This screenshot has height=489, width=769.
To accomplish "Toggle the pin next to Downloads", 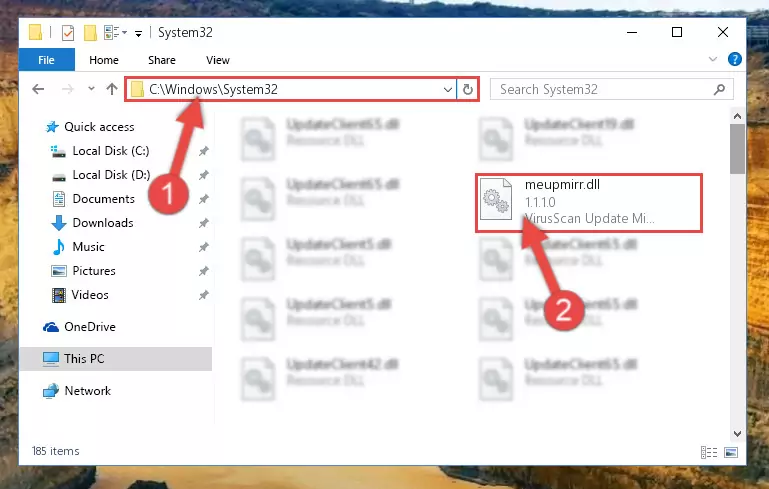I will [x=204, y=223].
